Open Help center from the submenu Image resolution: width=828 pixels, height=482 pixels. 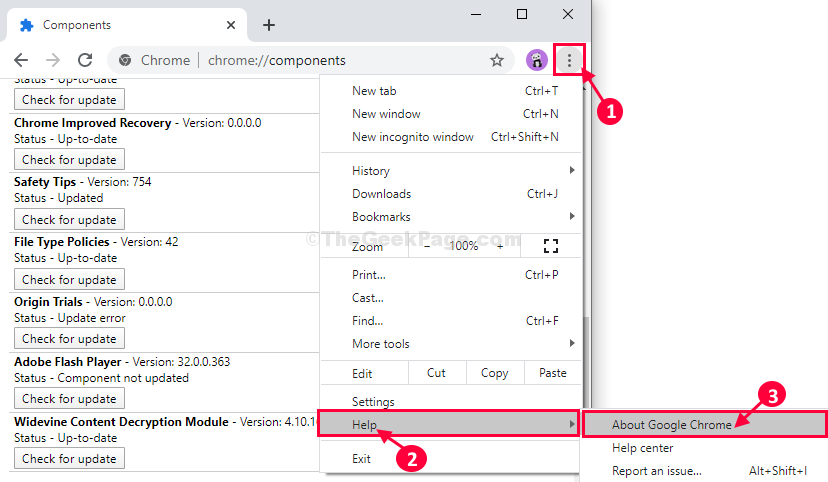(703, 448)
